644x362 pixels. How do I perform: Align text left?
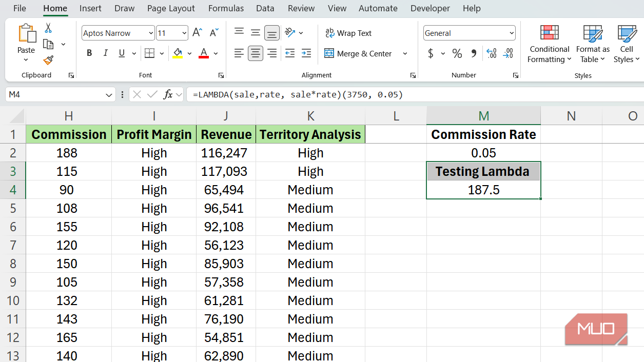(x=239, y=53)
